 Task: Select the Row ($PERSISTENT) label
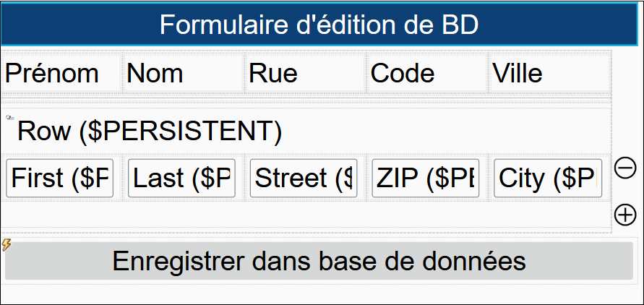tap(149, 131)
